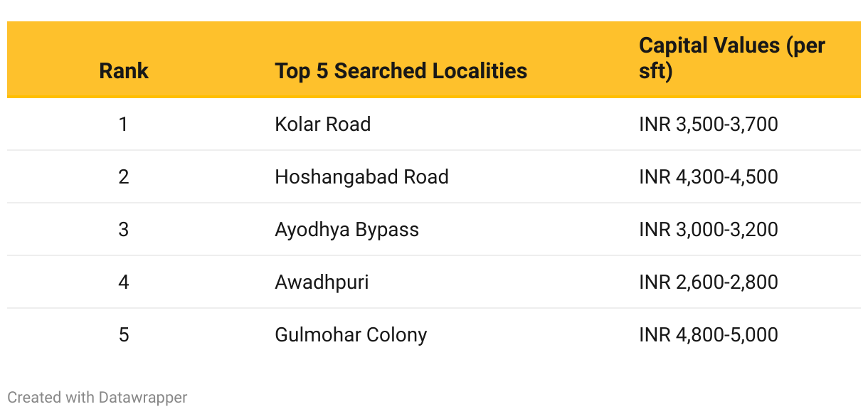This screenshot has width=868, height=414.
Task: Select rank number 2 cell
Action: pyautogui.click(x=124, y=176)
